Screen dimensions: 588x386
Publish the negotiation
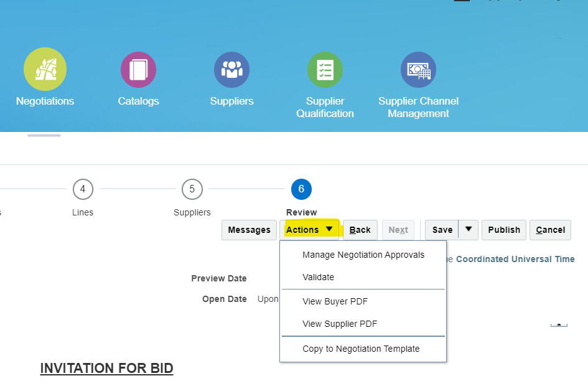[x=503, y=229]
